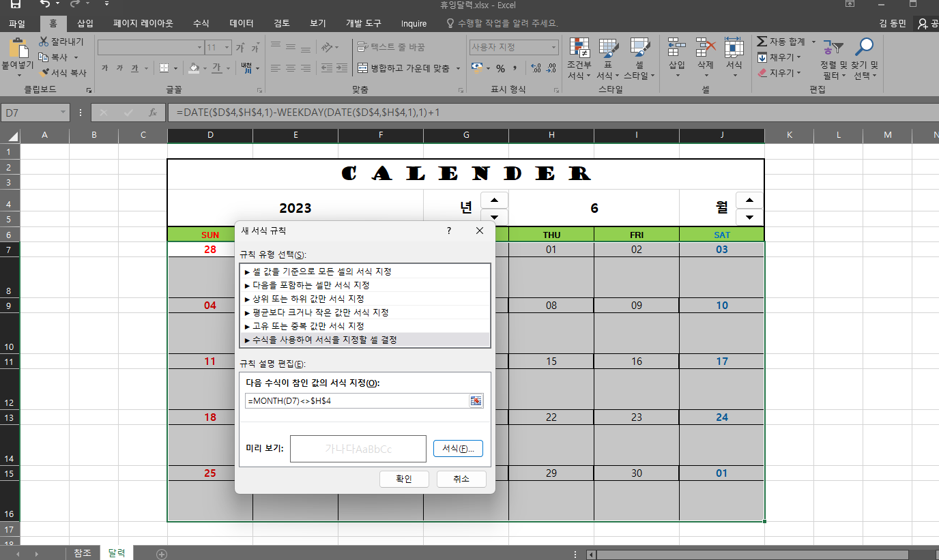Select rule type 수식을 사용하여 서식을 지정할 셀 결정

[x=365, y=339]
